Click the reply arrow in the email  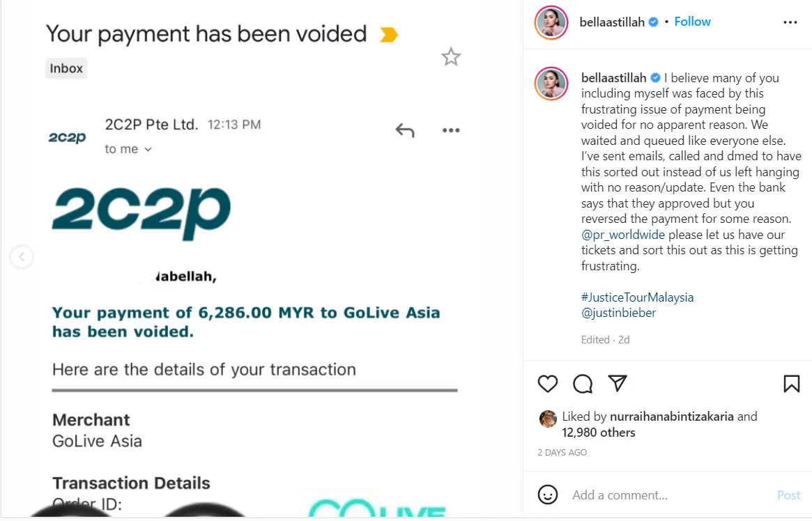pos(405,130)
